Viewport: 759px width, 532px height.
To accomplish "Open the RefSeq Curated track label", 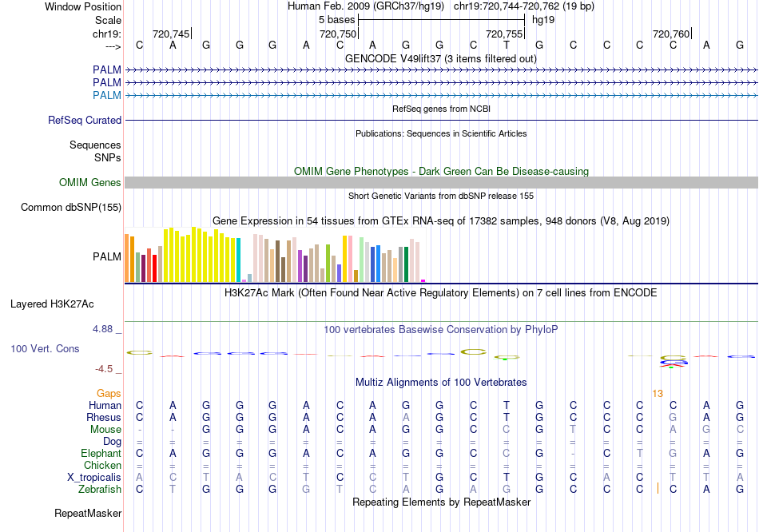I will (x=85, y=120).
